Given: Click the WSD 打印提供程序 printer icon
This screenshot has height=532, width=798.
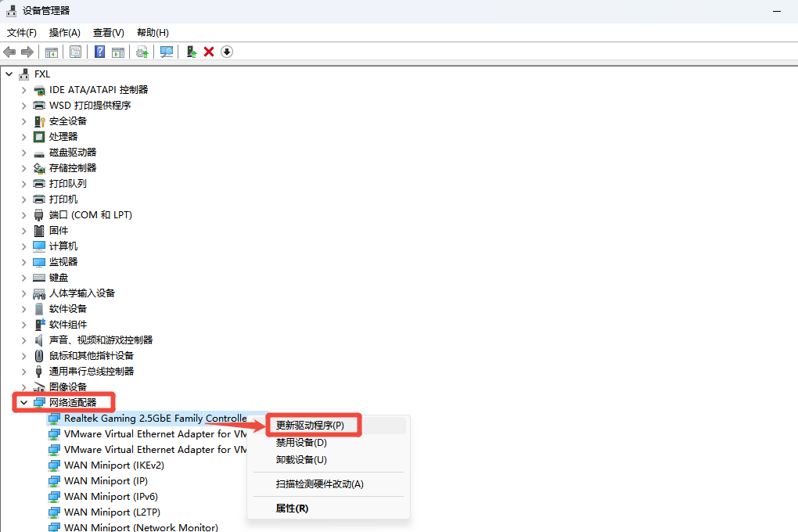Looking at the screenshot, I should (39, 106).
